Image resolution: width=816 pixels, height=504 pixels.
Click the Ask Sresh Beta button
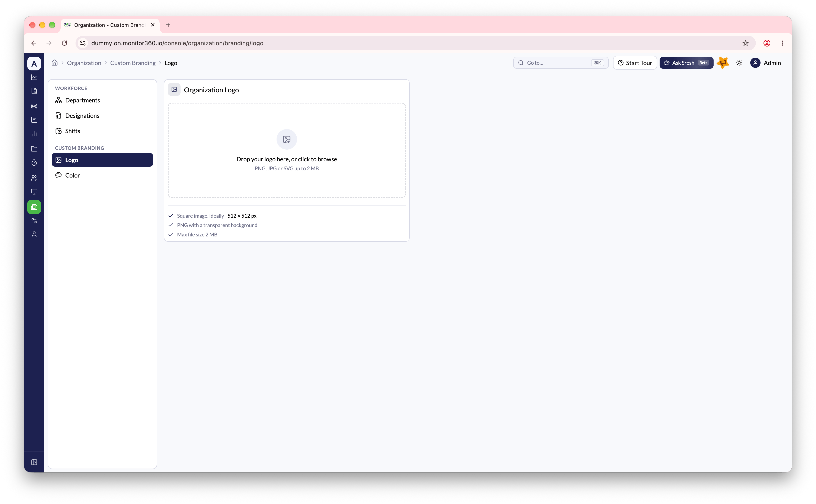(686, 63)
